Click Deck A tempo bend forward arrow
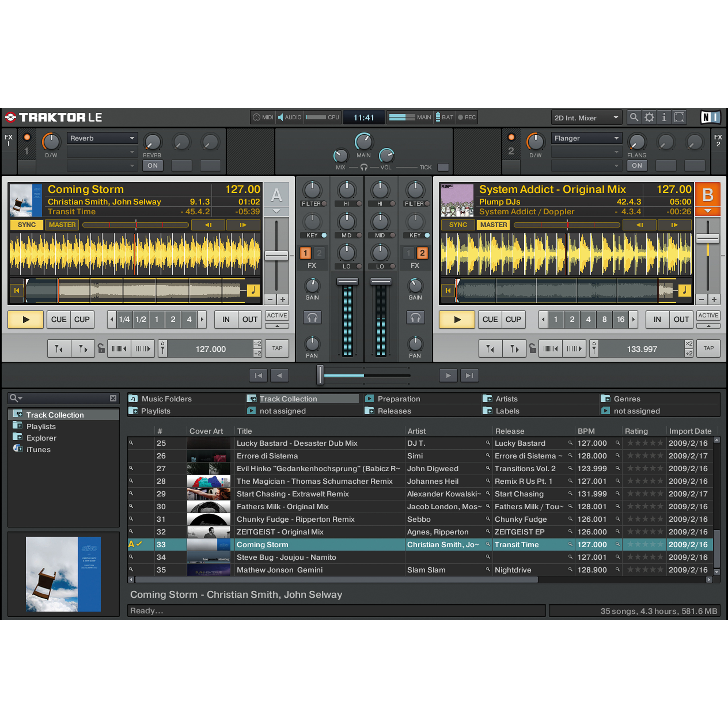This screenshot has height=728, width=728. point(243,225)
